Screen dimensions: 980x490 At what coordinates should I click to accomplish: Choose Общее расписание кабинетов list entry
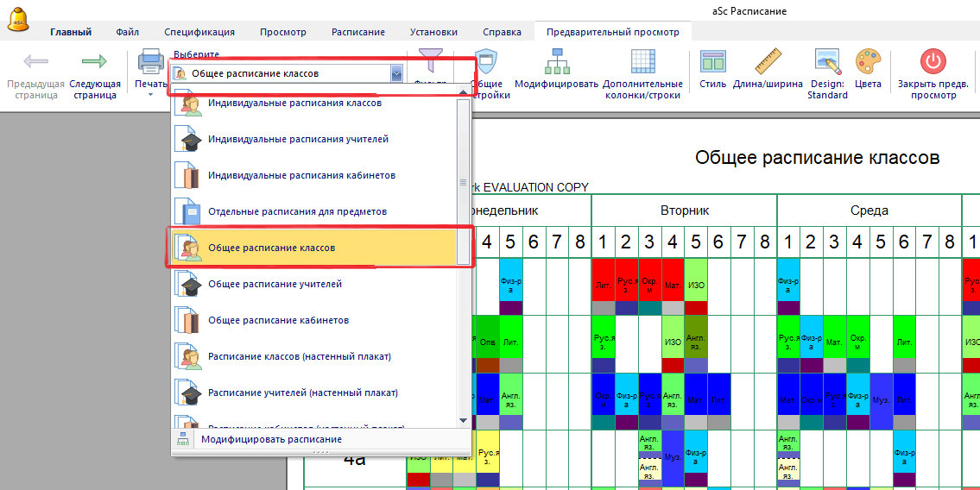(278, 320)
